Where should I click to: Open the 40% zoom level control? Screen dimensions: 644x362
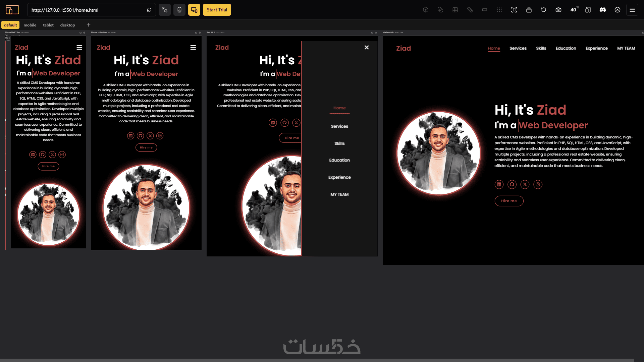pos(574,10)
